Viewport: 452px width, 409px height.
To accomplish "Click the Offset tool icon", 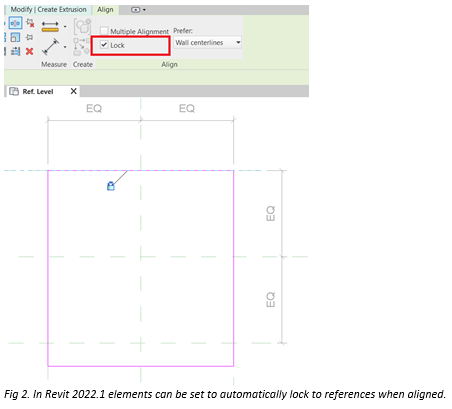I will pos(15,37).
